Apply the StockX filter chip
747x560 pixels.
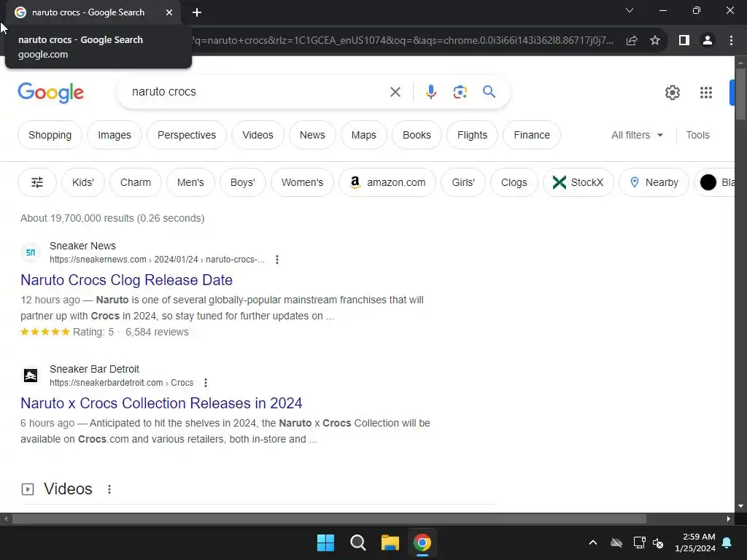coord(578,182)
